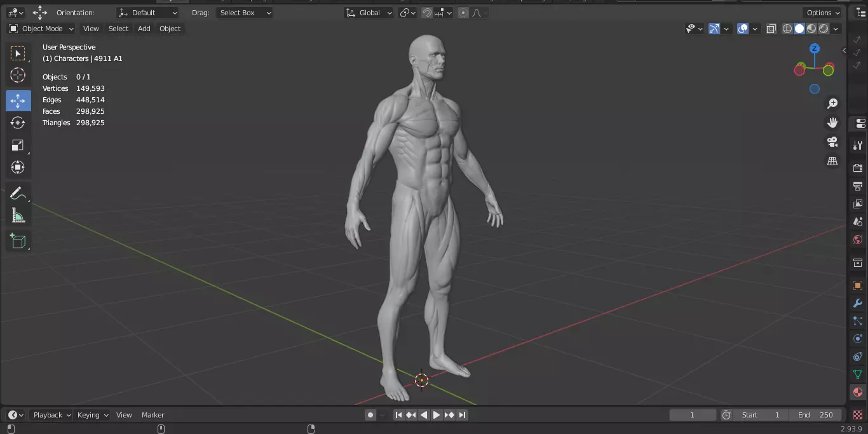The width and height of the screenshot is (868, 434).
Task: Open the Options dropdown
Action: pyautogui.click(x=823, y=13)
